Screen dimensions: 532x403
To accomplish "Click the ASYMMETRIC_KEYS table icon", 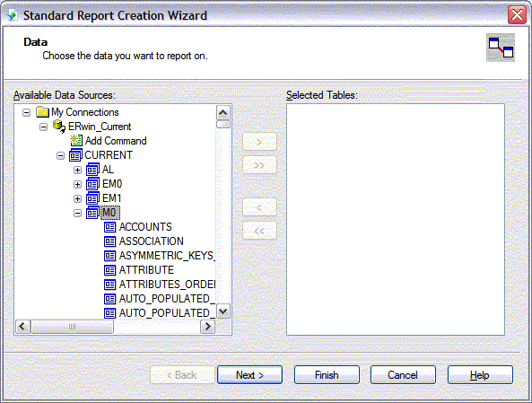I will (x=109, y=256).
